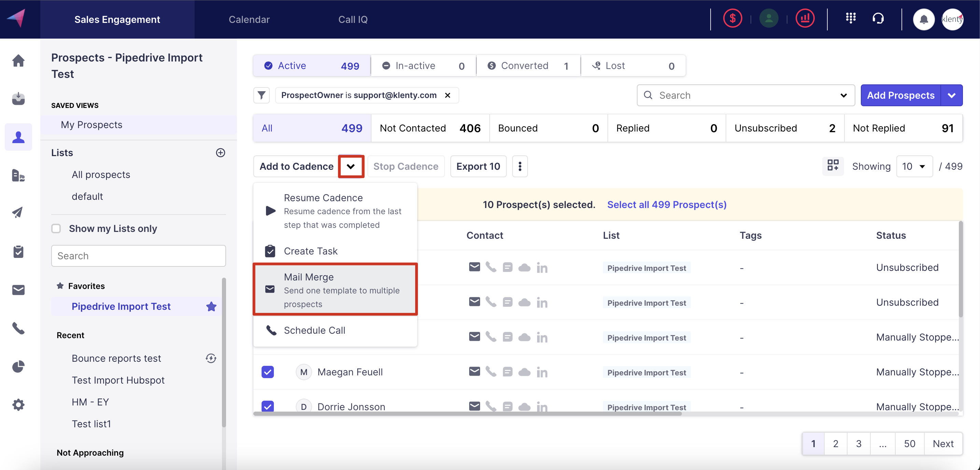The height and width of the screenshot is (470, 980).
Task: Uncheck Dorrie Jonsson row checkbox
Action: [267, 406]
